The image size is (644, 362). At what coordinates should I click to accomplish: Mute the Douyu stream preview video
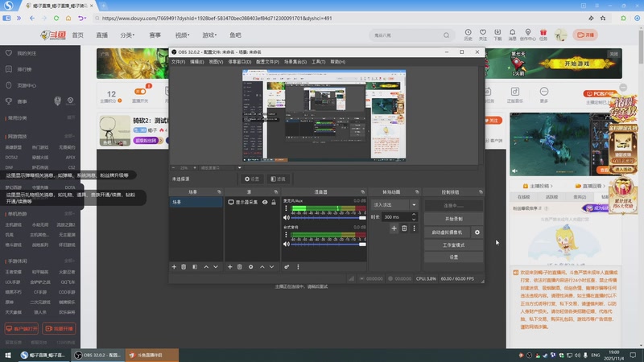point(514,171)
